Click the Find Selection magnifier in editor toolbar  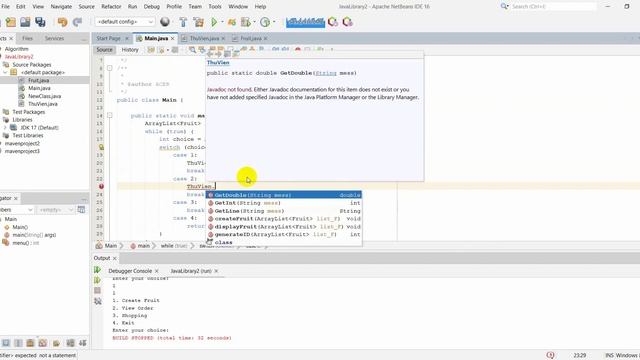(192, 49)
